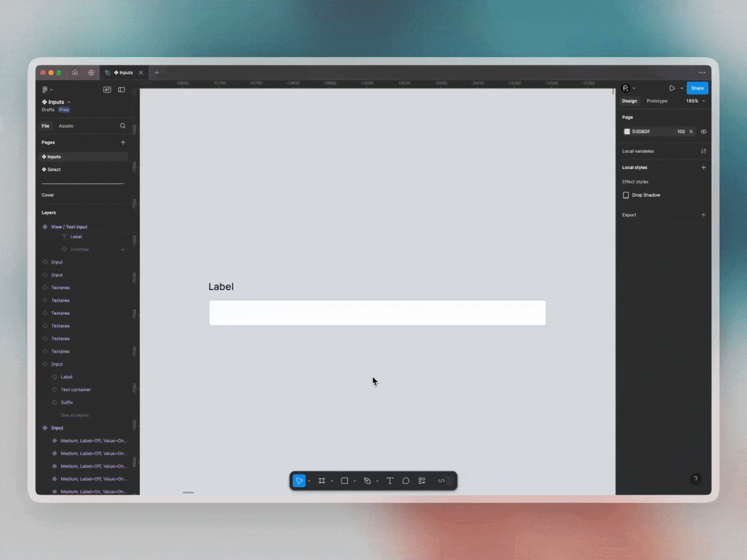Click the D3D9DF page color swatch
Image resolution: width=747 pixels, height=560 pixels.
click(x=627, y=132)
